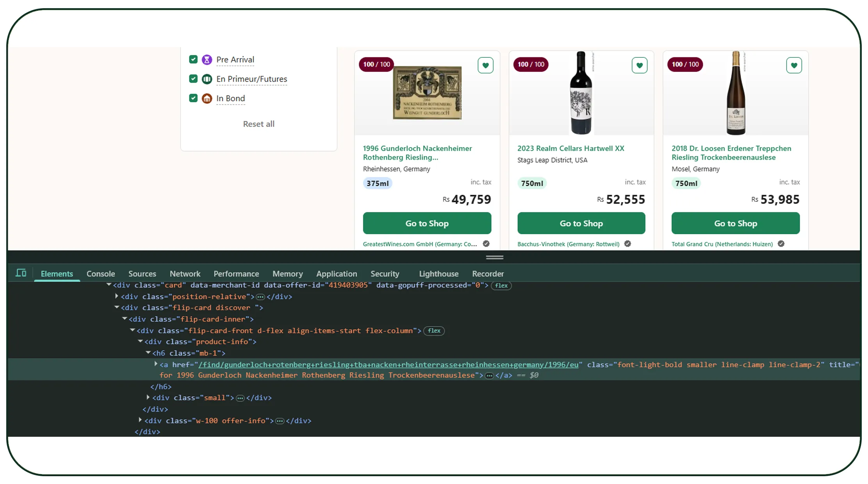Click the DevTools panel resize drag handle
Viewport: 868px width, 484px height.
495,257
